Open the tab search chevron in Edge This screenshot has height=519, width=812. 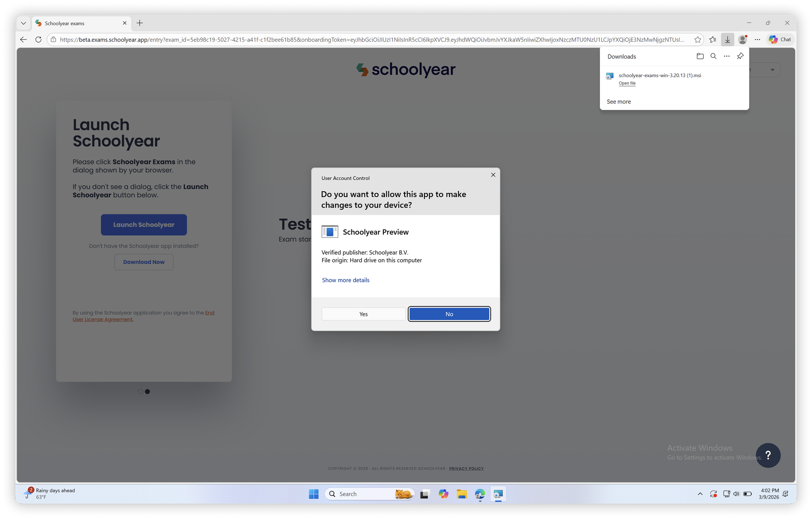[23, 23]
